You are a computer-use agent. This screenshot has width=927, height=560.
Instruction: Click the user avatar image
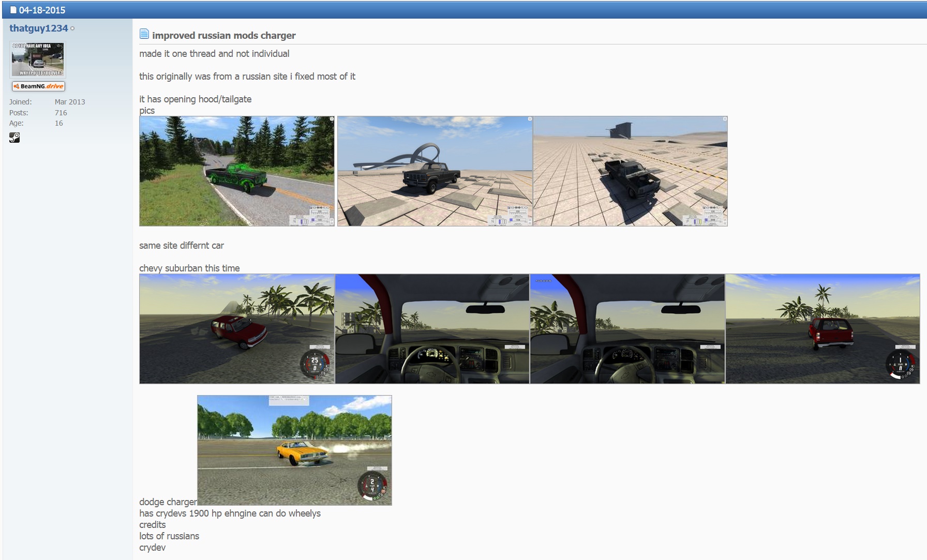click(x=38, y=59)
